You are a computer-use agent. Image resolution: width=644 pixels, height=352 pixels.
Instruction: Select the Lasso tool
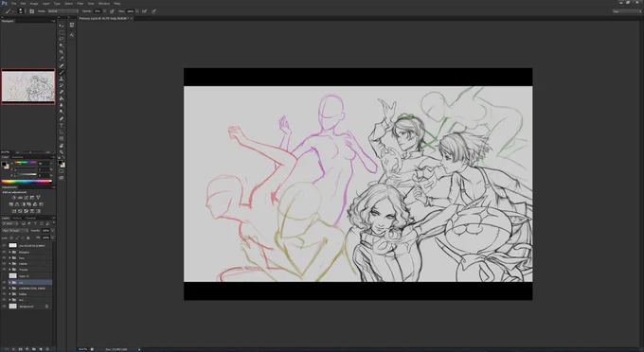pos(62,39)
